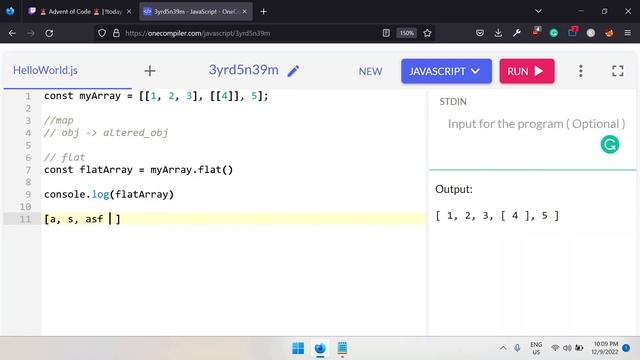This screenshot has height=360, width=640.
Task: Click the STDIN input field
Action: click(532, 124)
